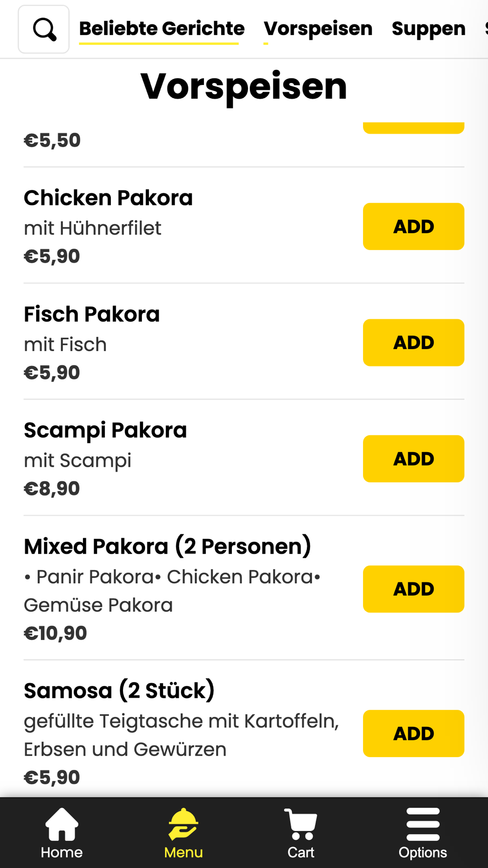Open the menu search magnifier icon
This screenshot has width=488, height=868.
pyautogui.click(x=44, y=29)
